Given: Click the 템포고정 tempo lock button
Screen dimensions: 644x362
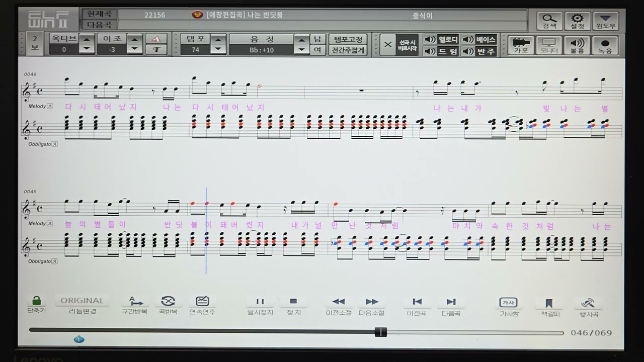Looking at the screenshot, I should click(x=348, y=39).
